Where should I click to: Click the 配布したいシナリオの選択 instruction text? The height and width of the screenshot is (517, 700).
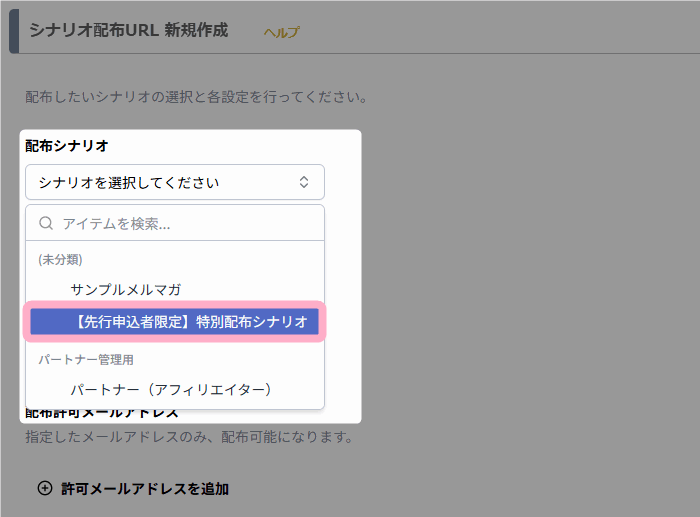pos(197,98)
